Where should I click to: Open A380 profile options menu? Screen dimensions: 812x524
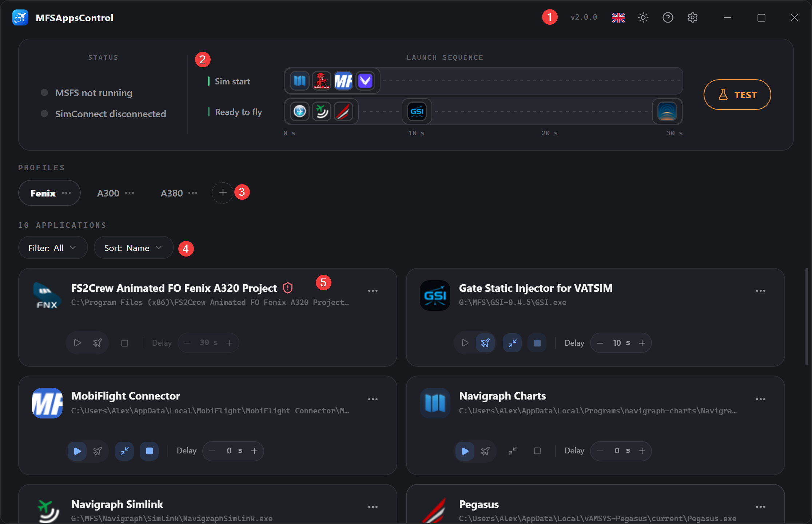point(193,193)
